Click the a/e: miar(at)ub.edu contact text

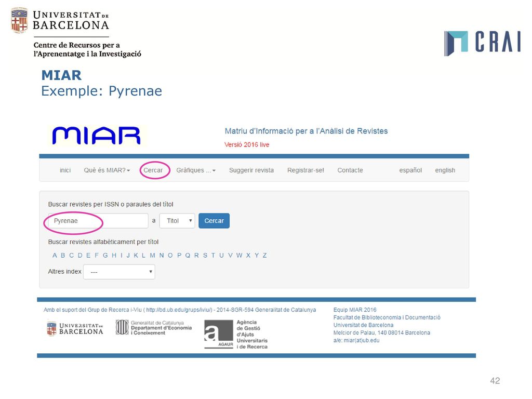pyautogui.click(x=356, y=340)
